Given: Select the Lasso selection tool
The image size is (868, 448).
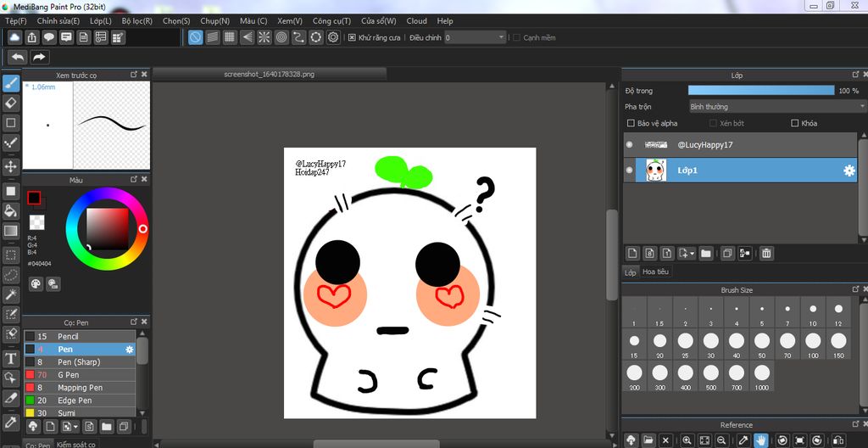Looking at the screenshot, I should point(11,274).
